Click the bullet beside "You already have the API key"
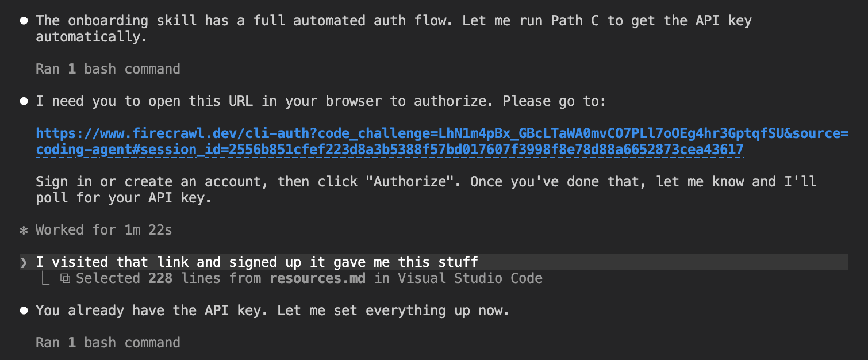Image resolution: width=868 pixels, height=360 pixels. (x=24, y=311)
